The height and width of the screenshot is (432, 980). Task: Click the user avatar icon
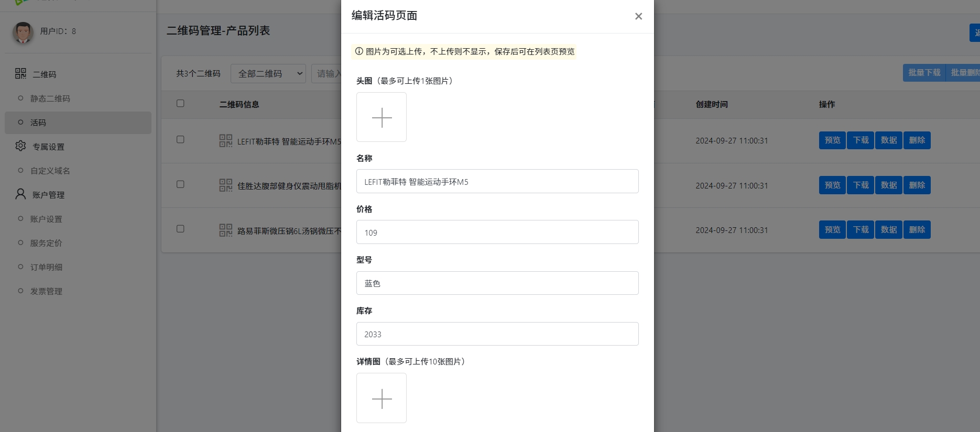coord(23,32)
